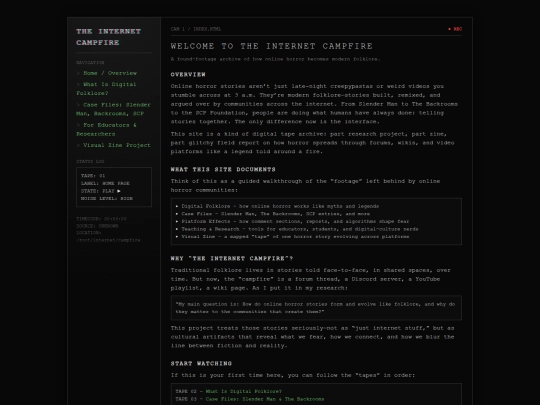This screenshot has height=405, width=540.
Task: Click the found-footage archive subtitle line
Action: pos(276,59)
